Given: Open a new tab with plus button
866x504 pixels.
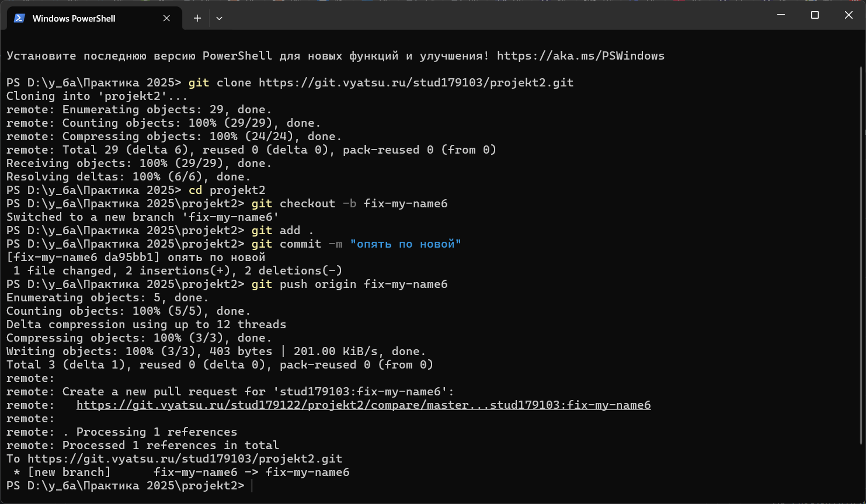Looking at the screenshot, I should pos(197,18).
